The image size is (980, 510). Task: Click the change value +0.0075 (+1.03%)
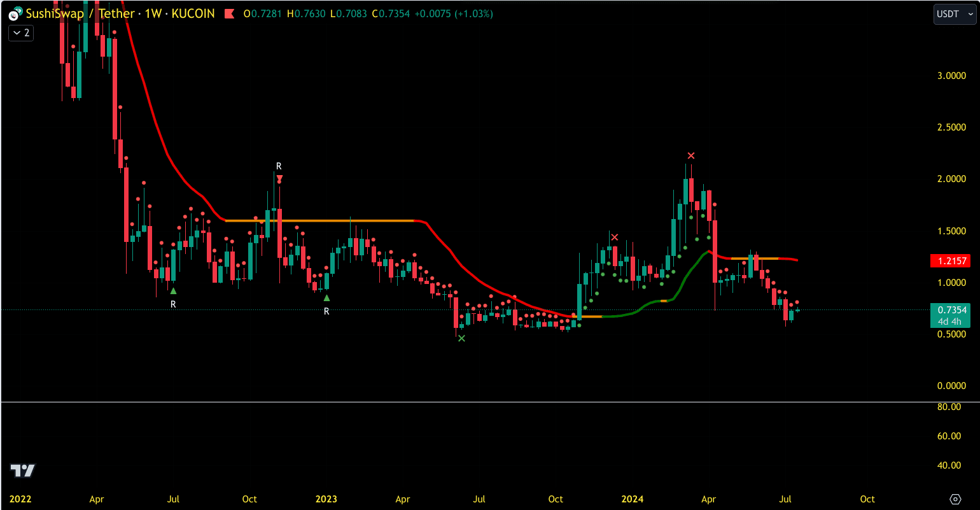(x=453, y=13)
